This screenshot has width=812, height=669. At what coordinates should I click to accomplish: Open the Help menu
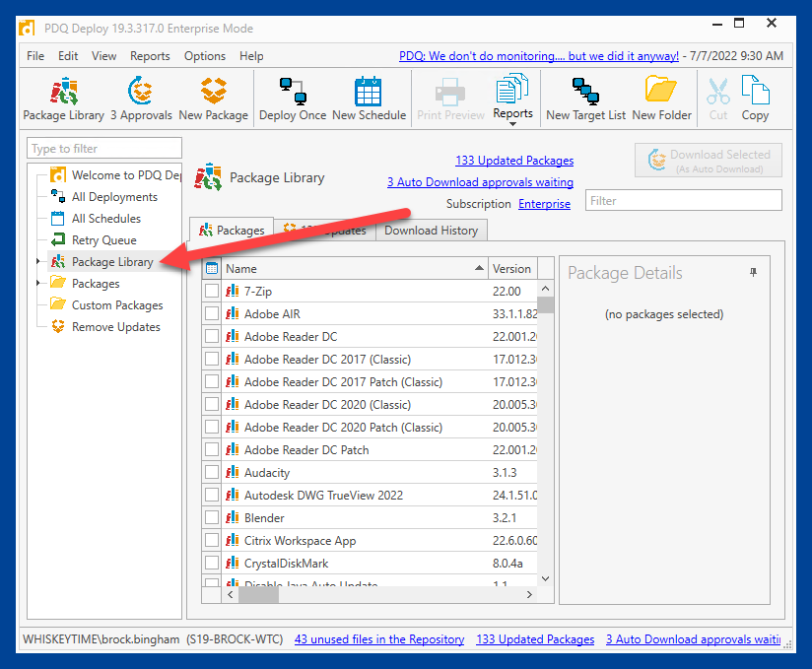[x=251, y=56]
